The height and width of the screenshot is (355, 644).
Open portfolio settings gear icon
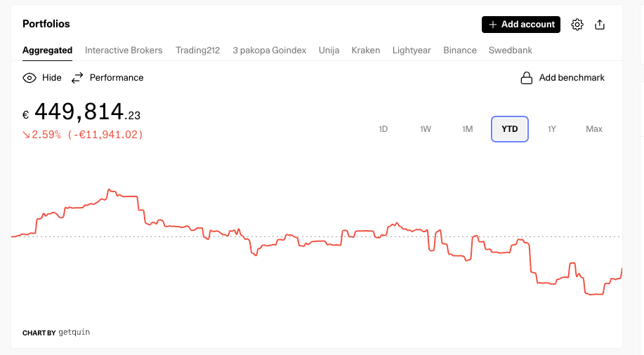tap(577, 25)
